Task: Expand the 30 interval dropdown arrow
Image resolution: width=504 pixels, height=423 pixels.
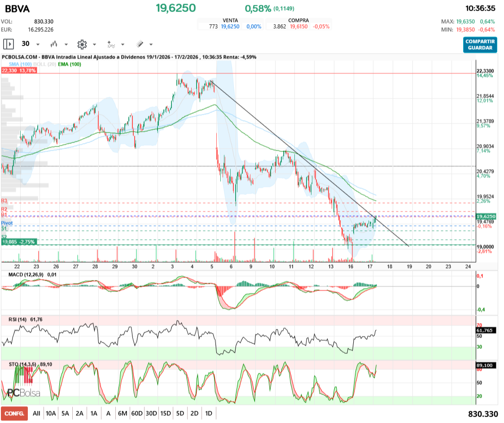Action: point(38,44)
